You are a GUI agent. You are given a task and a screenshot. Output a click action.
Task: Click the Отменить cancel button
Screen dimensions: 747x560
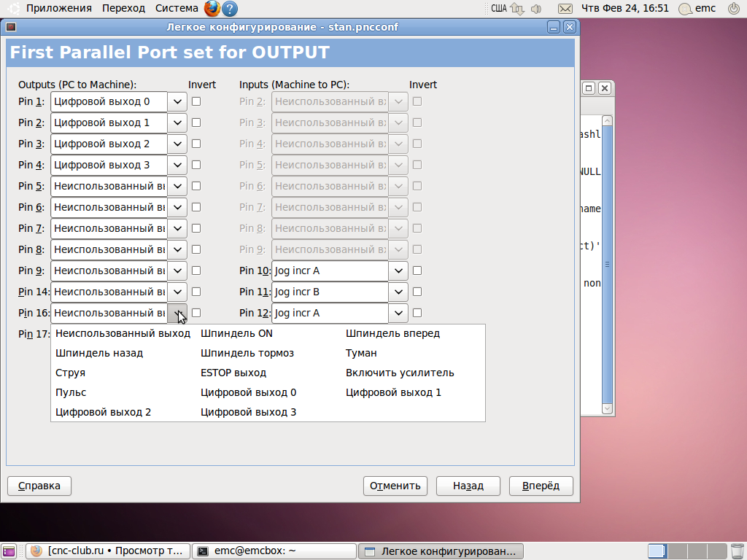(x=395, y=486)
